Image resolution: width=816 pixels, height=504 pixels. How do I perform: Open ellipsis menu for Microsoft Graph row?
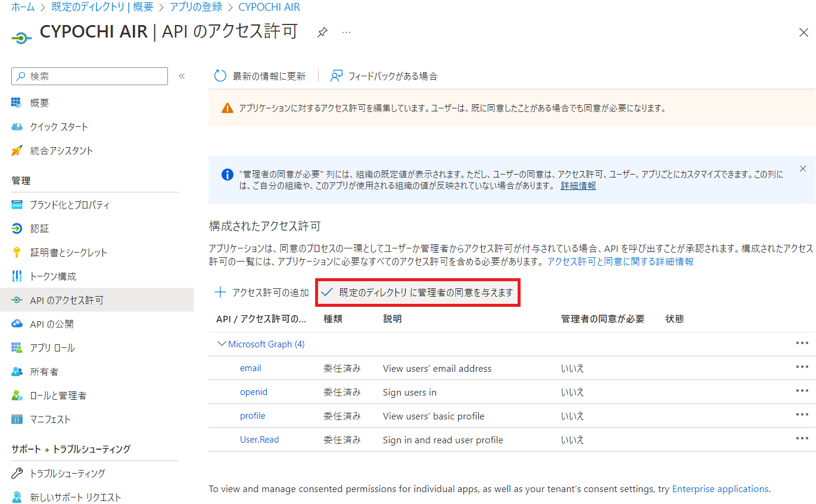(x=802, y=343)
